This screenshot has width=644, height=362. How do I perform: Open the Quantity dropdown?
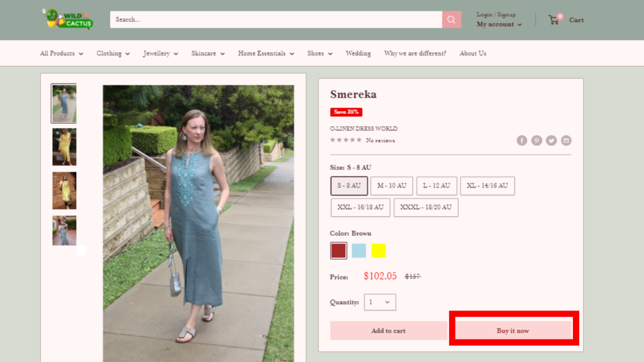[380, 302]
